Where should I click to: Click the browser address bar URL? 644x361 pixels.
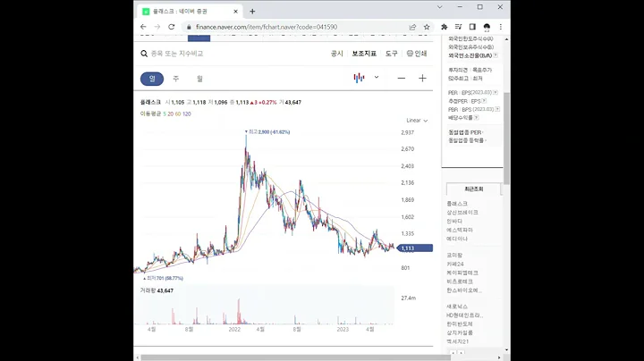click(x=267, y=27)
